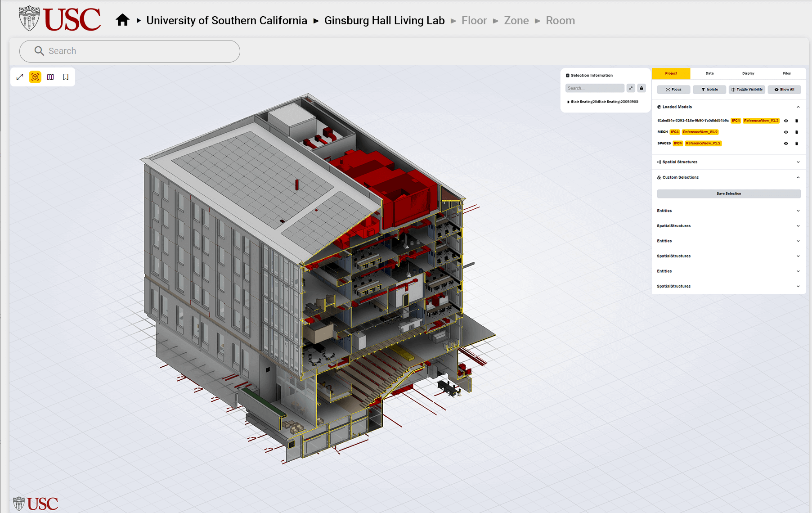Toggle visibility eye for MECH model
This screenshot has height=513, width=812.
tap(786, 132)
